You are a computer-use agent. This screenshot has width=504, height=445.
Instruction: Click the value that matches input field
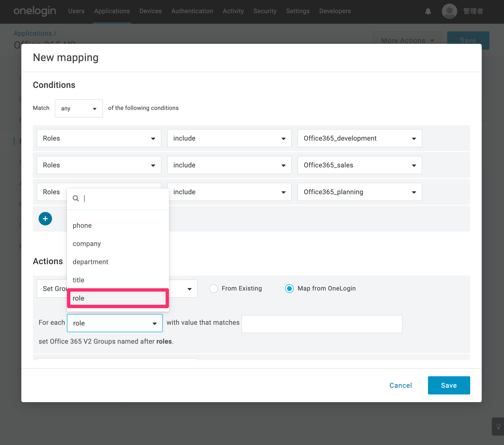[x=322, y=324]
